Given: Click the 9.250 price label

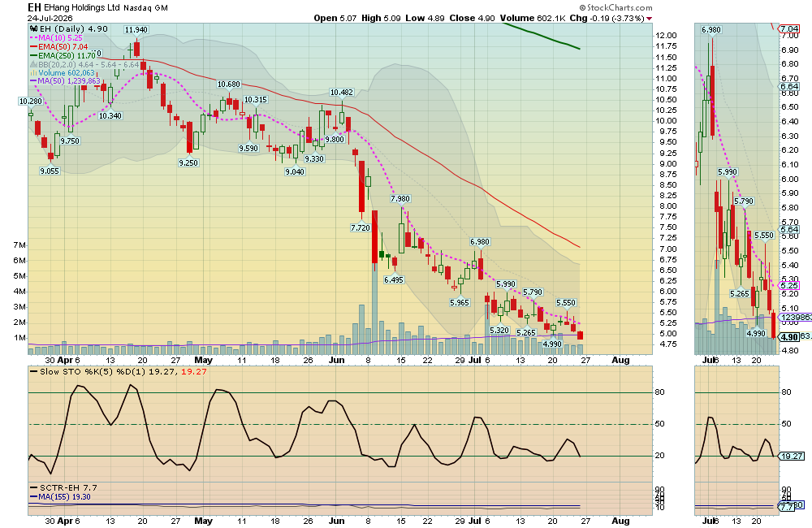Looking at the screenshot, I should (188, 162).
